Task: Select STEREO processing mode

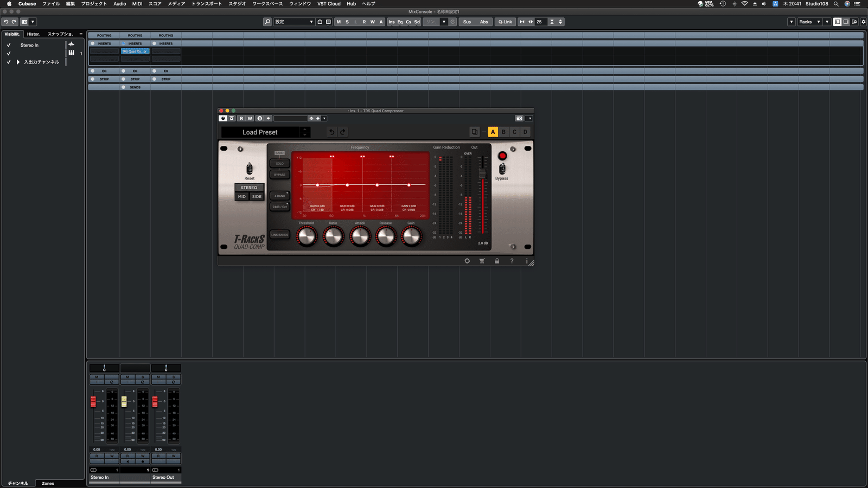Action: tap(249, 188)
